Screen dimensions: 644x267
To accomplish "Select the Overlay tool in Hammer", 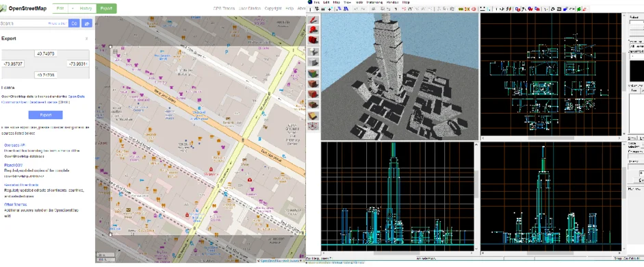I will tap(313, 105).
